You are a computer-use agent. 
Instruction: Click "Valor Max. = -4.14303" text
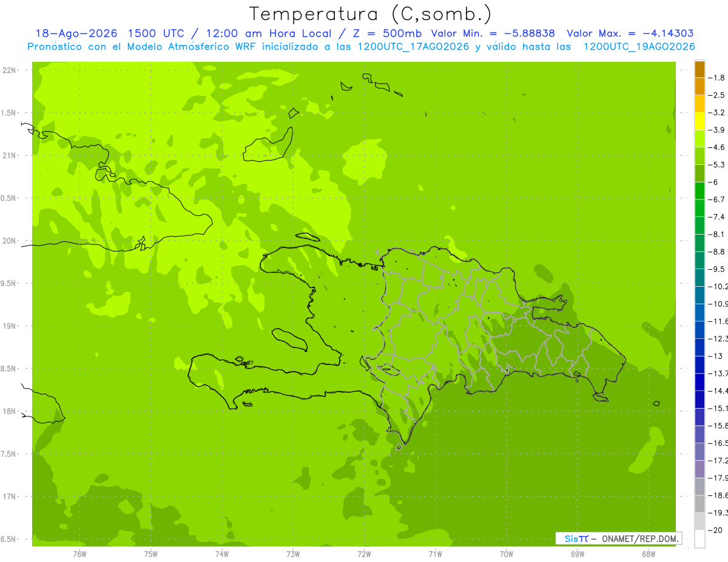pos(630,33)
